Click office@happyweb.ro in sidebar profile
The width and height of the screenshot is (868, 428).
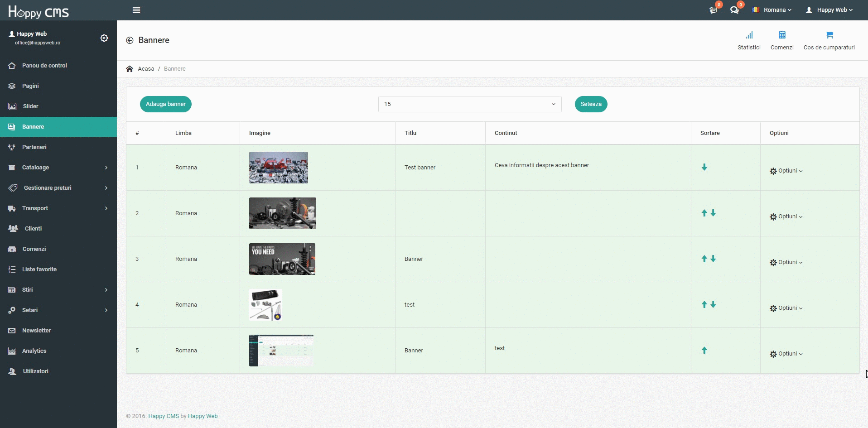38,43
